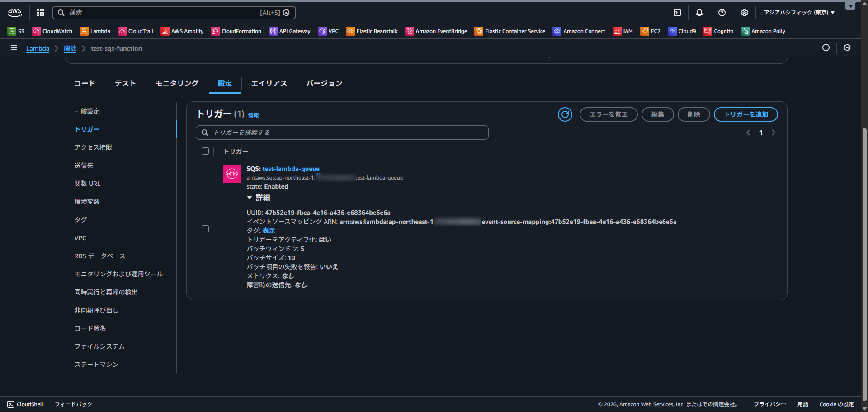Viewport: 868px width, 412px height.
Task: Toggle the side navigation hamburger menu
Action: 14,48
